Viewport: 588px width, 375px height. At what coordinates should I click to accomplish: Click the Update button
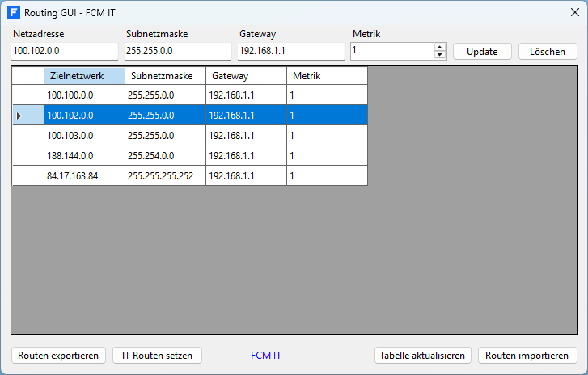pyautogui.click(x=482, y=51)
